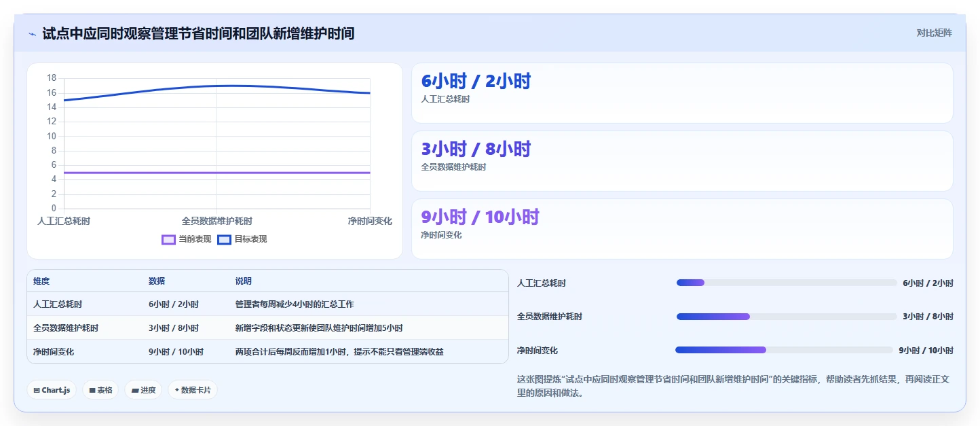Click table cell 3小时 / 8小时
This screenshot has height=426, width=980.
point(174,328)
